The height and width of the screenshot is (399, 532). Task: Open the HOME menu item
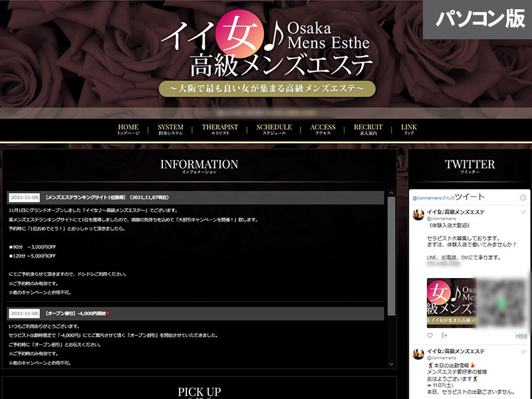tap(128, 130)
